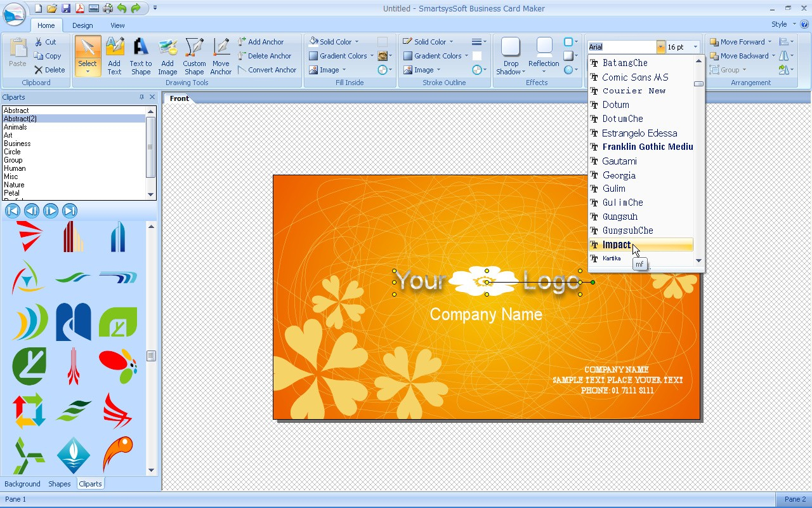Click the Export to PDF icon
The height and width of the screenshot is (508, 812).
tap(80, 8)
